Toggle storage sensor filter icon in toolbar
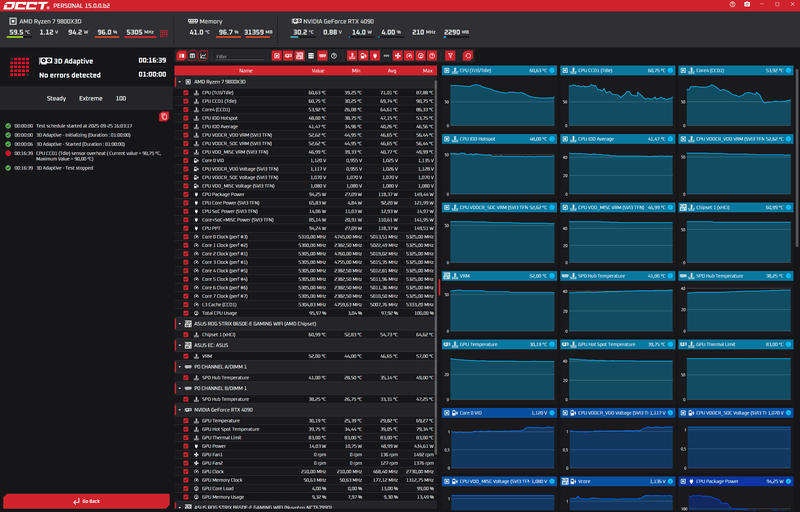800x512 pixels. coord(311,56)
